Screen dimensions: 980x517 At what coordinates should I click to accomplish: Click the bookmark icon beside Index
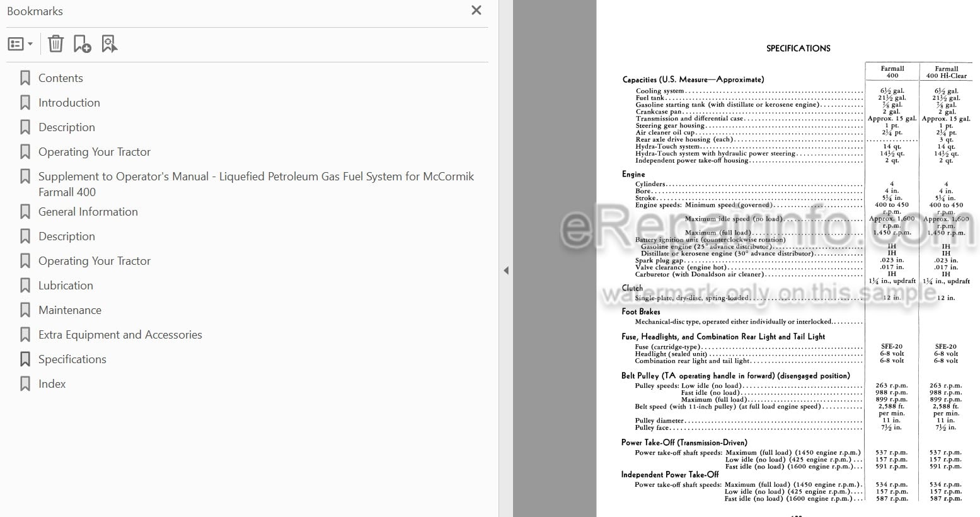(x=25, y=384)
